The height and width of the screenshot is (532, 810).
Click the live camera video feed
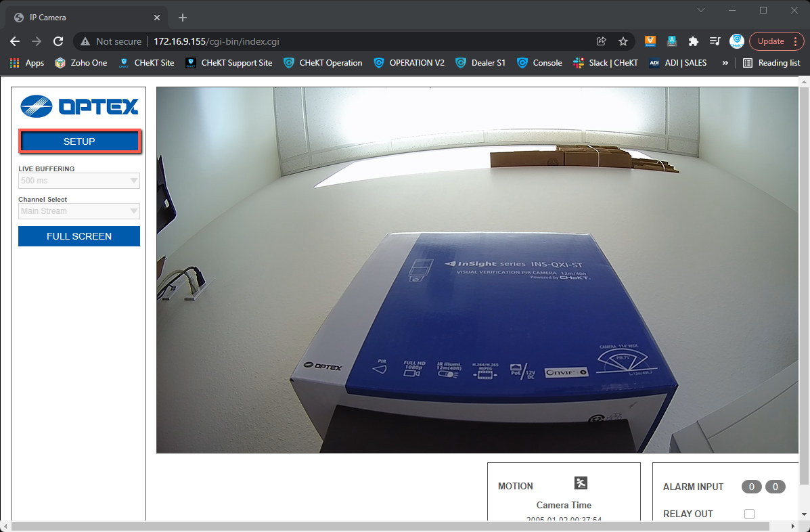point(477,270)
